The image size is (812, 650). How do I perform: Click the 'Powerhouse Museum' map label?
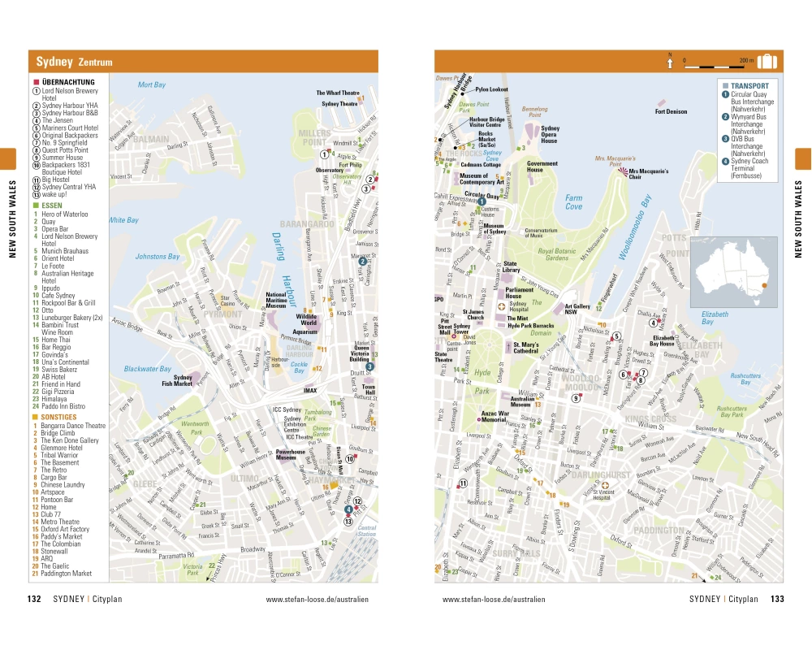290,454
